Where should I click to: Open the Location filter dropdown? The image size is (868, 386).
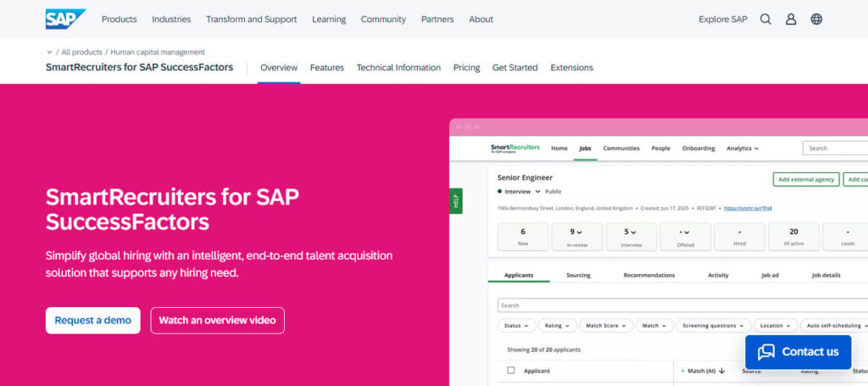(x=776, y=326)
